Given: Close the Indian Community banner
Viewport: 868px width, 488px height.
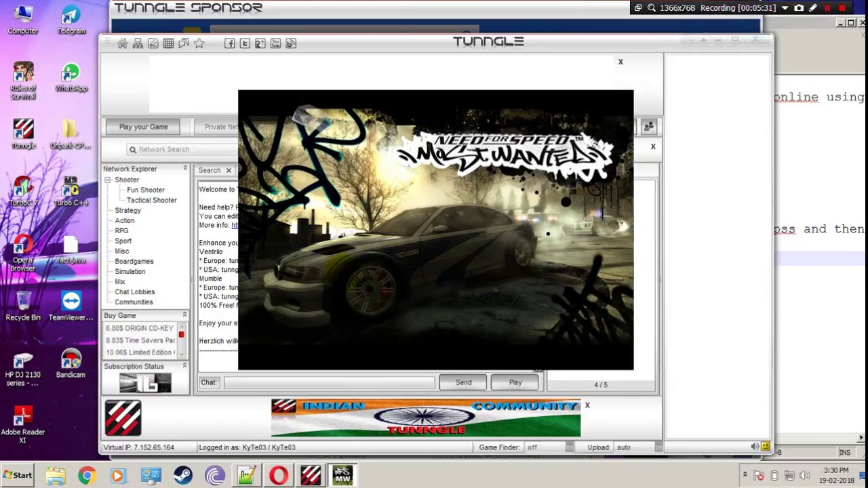Looking at the screenshot, I should point(587,405).
